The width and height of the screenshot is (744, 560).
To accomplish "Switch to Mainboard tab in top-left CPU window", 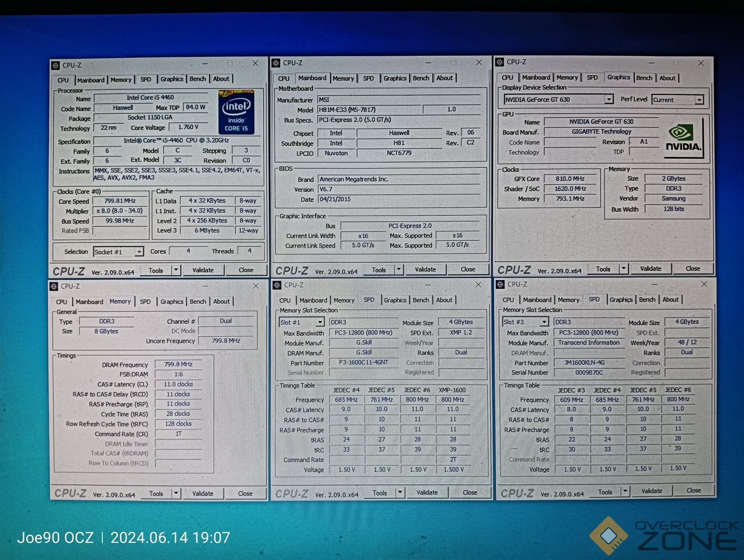I will [x=91, y=80].
